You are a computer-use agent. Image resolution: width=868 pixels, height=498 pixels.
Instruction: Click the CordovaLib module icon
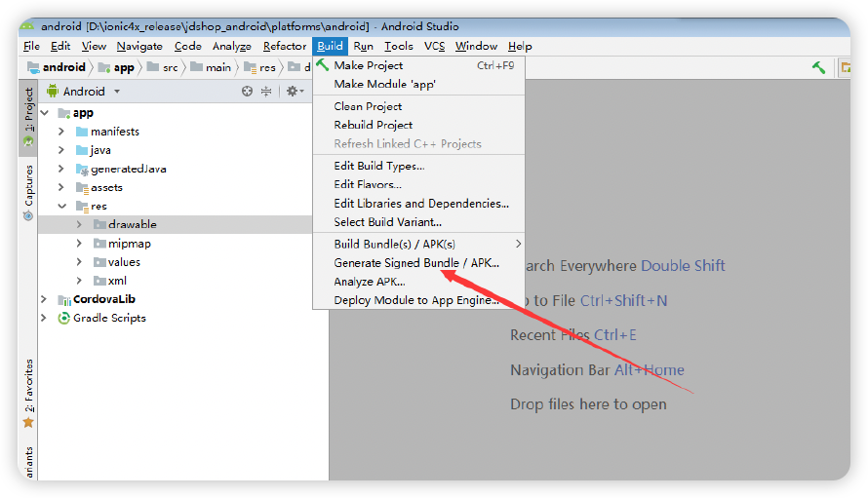click(x=63, y=299)
